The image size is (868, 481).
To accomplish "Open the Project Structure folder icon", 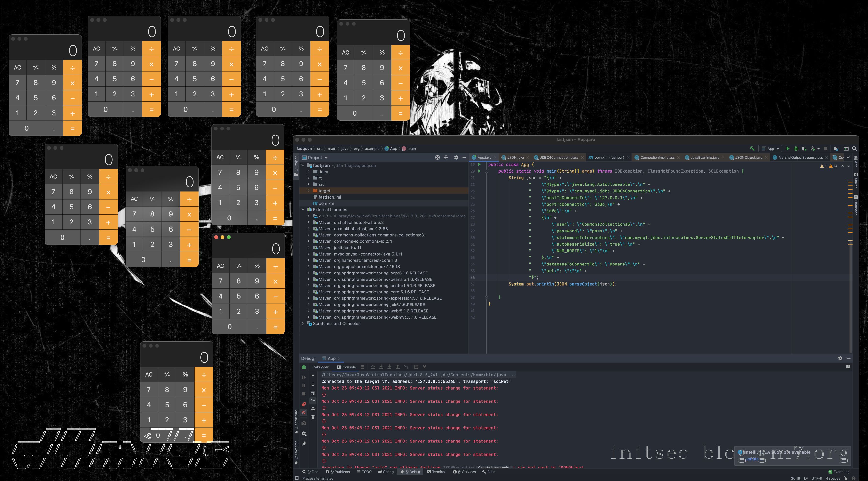I will click(836, 148).
